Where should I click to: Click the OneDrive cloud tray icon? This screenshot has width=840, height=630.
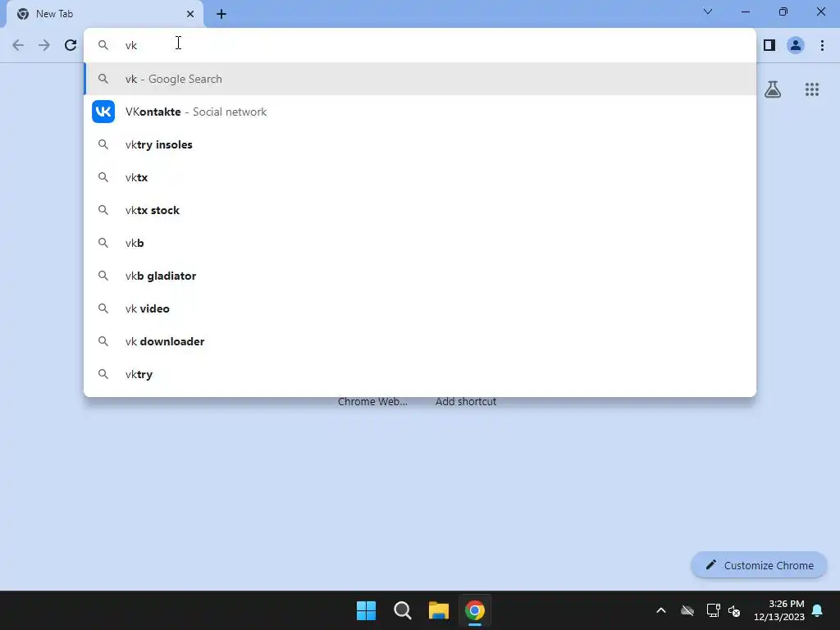tap(687, 610)
